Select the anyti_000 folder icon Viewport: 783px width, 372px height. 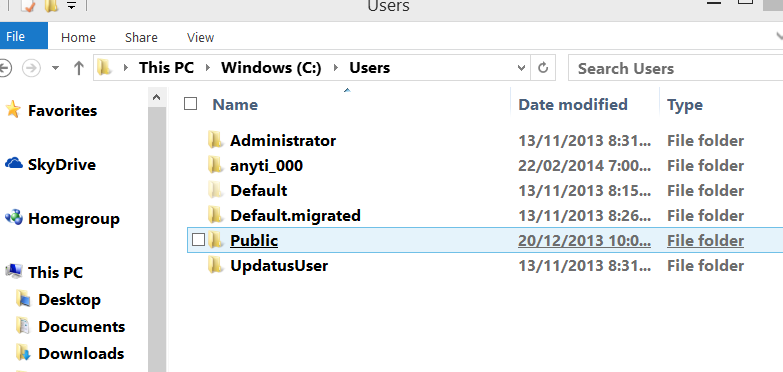[x=215, y=165]
